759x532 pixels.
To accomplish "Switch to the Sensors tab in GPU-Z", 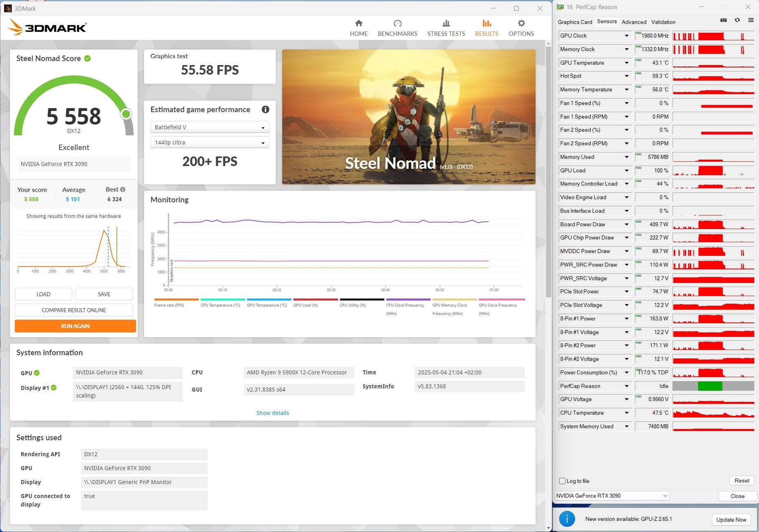I will click(x=607, y=22).
